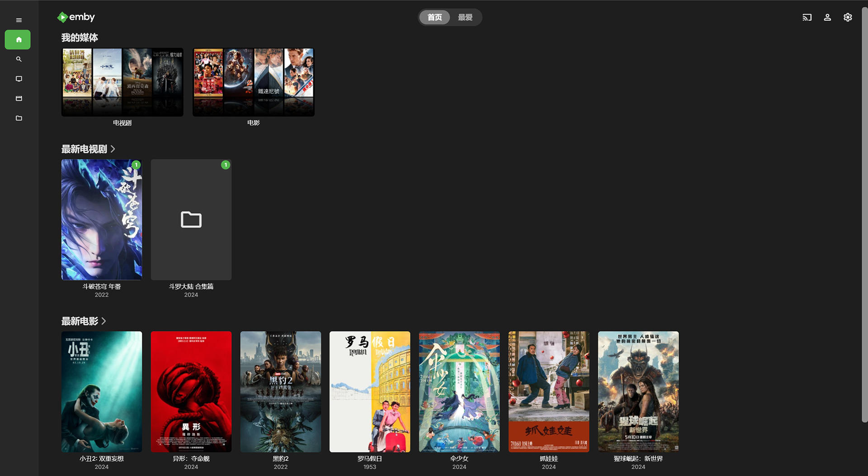This screenshot has width=868, height=476.
Task: Open the 黑豹2 movie poster
Action: tap(281, 392)
